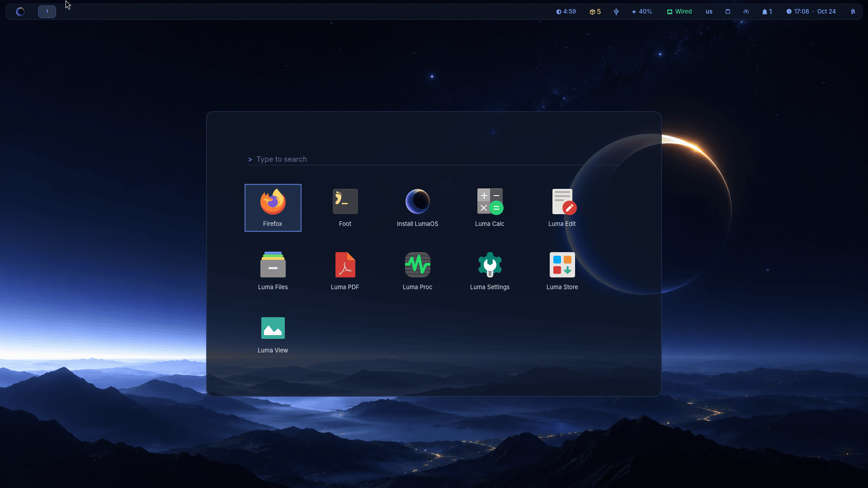Click the 17:08 Oct 24 clock
The height and width of the screenshot is (488, 868).
pyautogui.click(x=811, y=12)
